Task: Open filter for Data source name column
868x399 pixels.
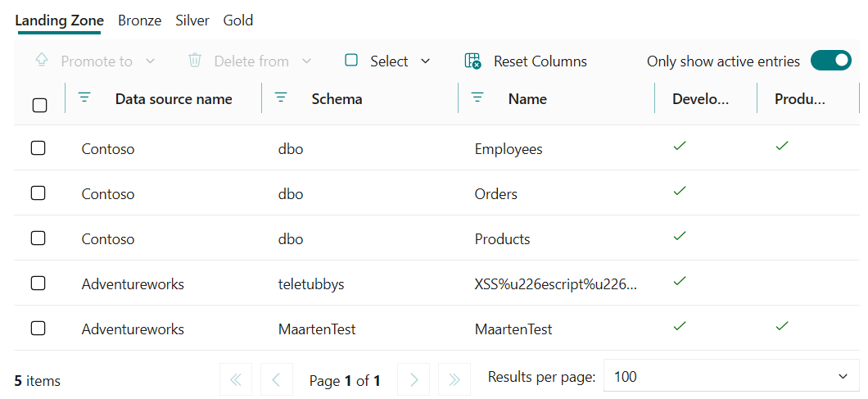Action: tap(84, 98)
